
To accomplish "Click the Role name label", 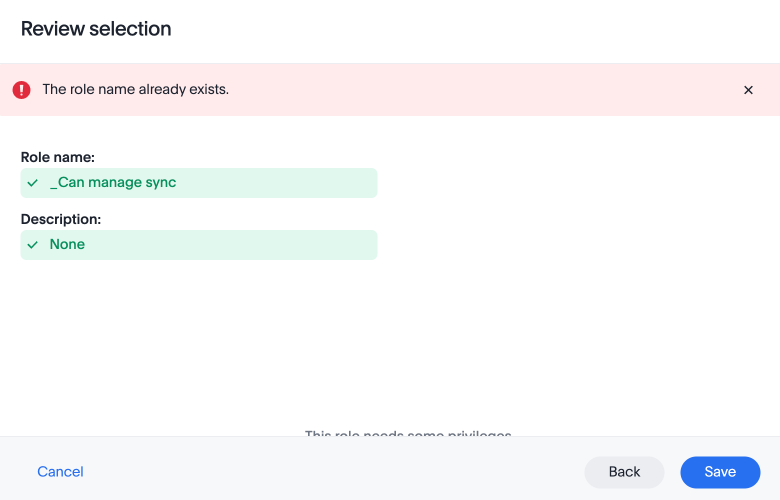I will click(x=58, y=157).
